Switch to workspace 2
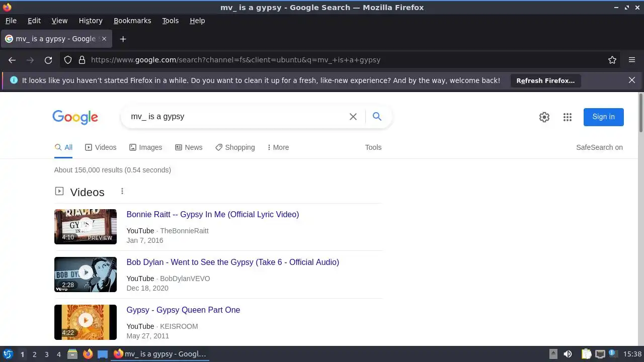 [x=34, y=354]
